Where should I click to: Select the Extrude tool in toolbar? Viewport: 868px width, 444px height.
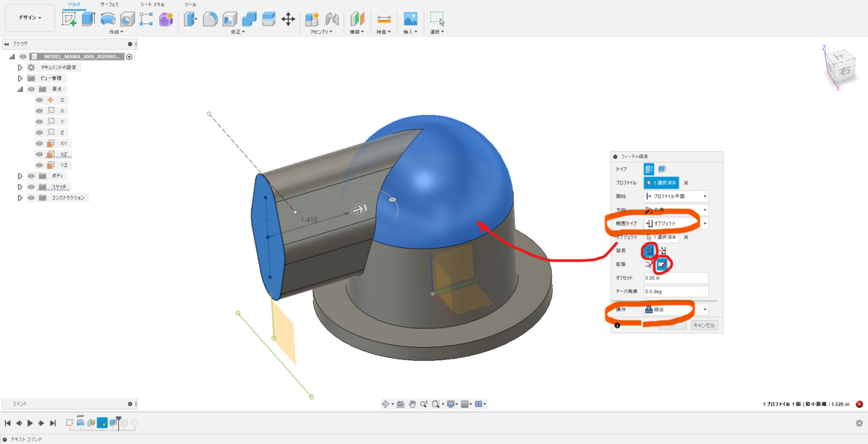88,20
